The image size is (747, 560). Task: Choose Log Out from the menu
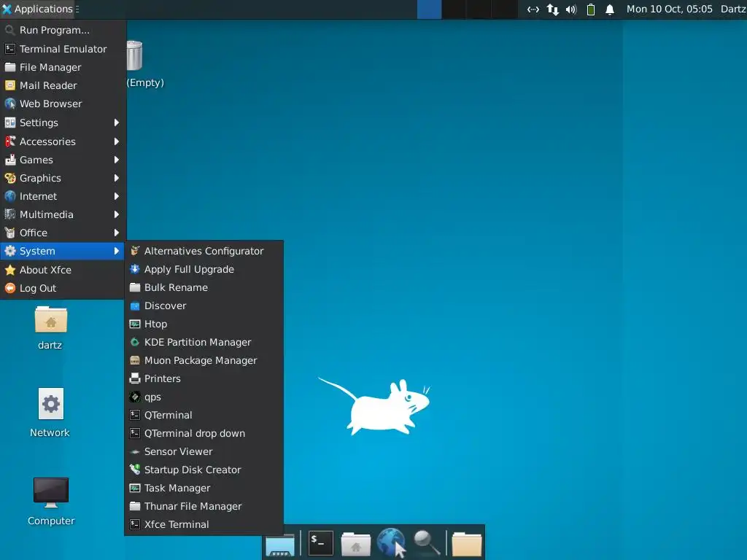point(63,288)
